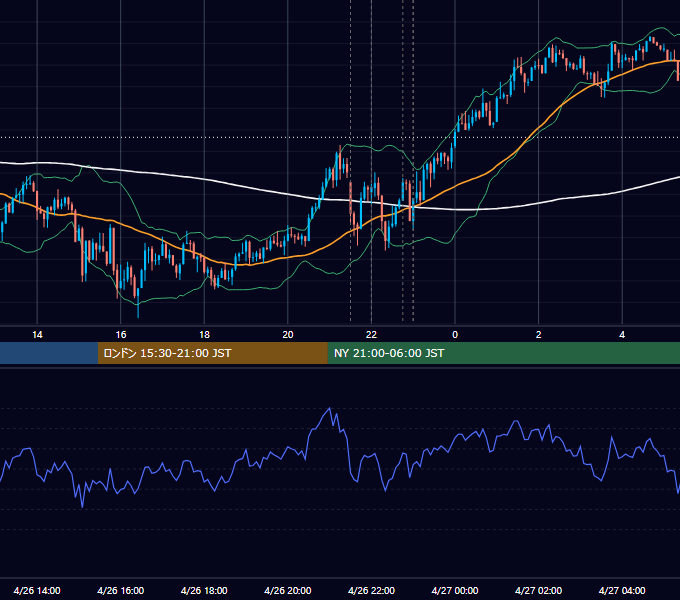Click the 4/27 02:00 date label

click(539, 590)
